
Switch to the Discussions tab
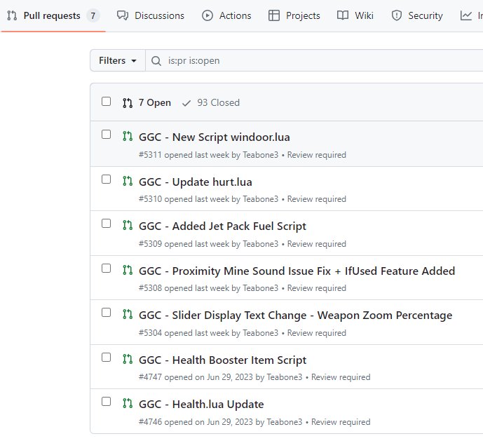pyautogui.click(x=151, y=15)
